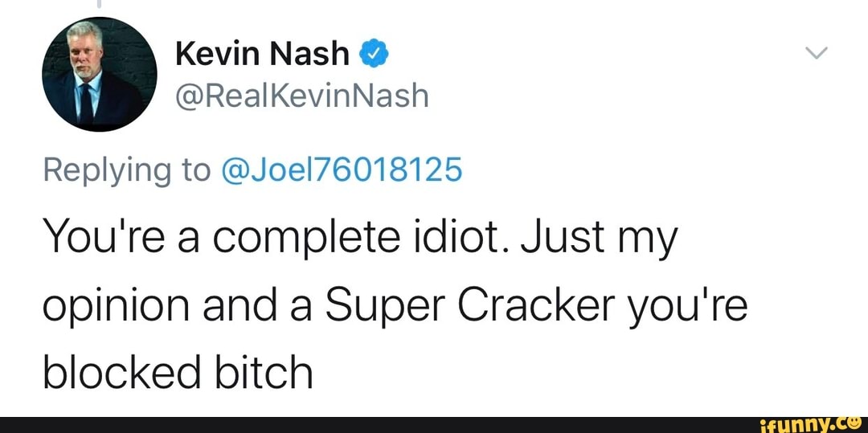
Task: Open the @RealKevinNash handle
Action: (302, 96)
